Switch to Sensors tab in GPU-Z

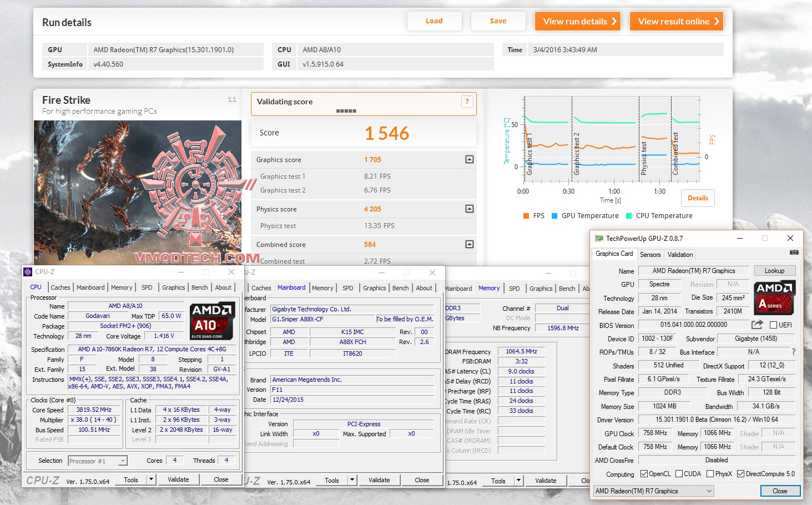[x=650, y=255]
